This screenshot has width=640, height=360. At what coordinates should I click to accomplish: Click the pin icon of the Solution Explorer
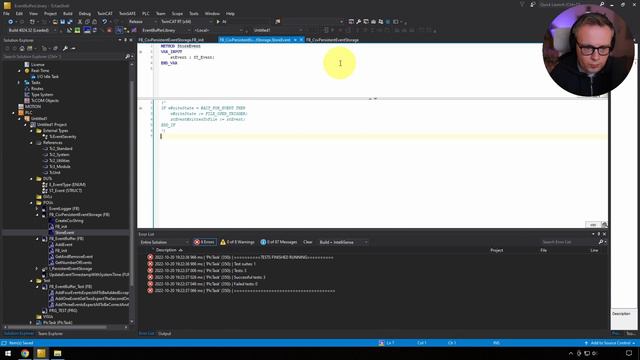tap(125, 40)
